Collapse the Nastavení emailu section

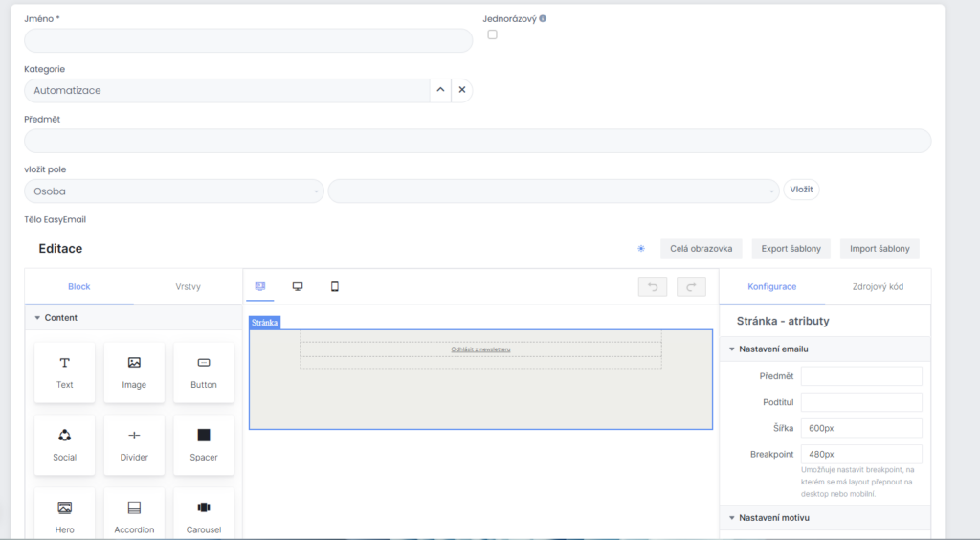click(732, 349)
